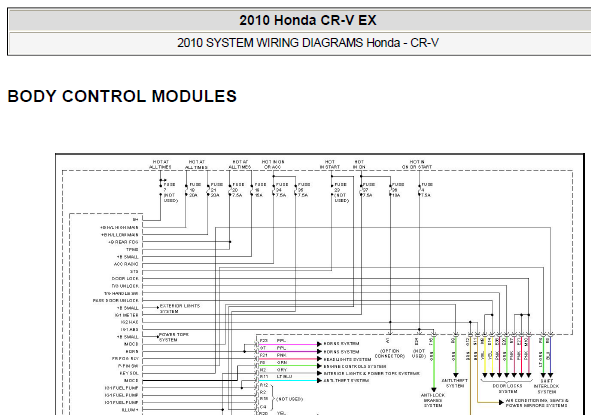Click the 'HOT IN ON OR ACC' label
Image resolution: width=591 pixels, height=415 pixels.
273,164
